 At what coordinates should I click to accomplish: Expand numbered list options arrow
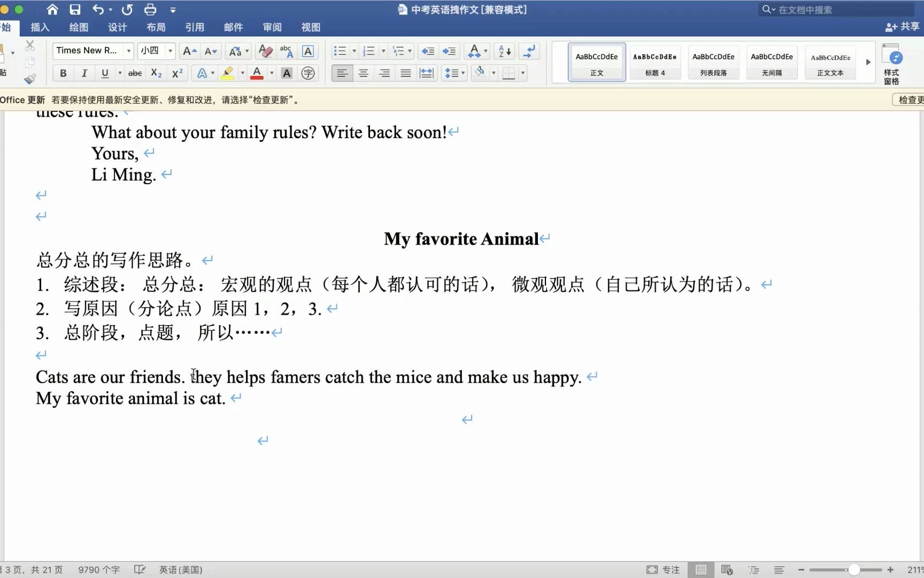tap(383, 51)
